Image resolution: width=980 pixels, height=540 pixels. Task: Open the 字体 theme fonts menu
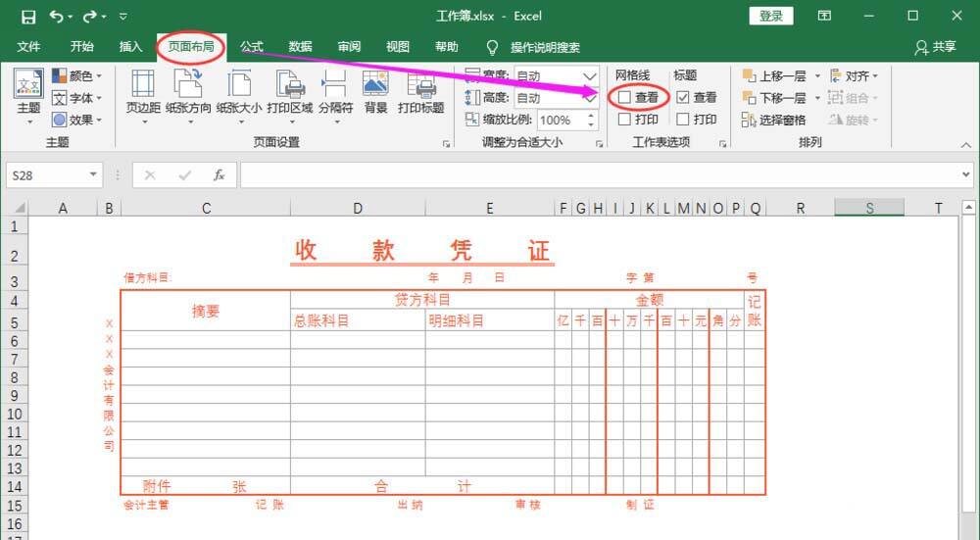(x=76, y=98)
